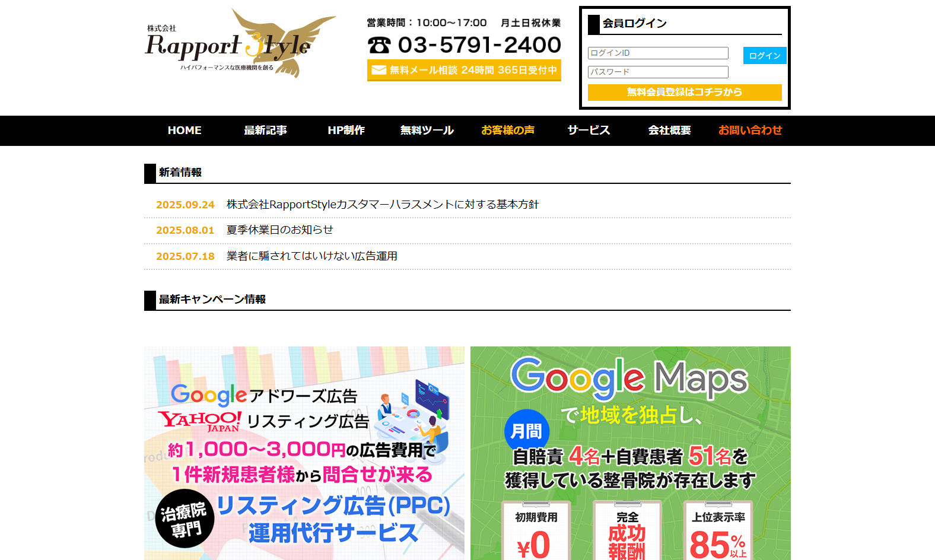Click the envelope icon on mail consultation banner
The height and width of the screenshot is (560, 935).
[379, 70]
